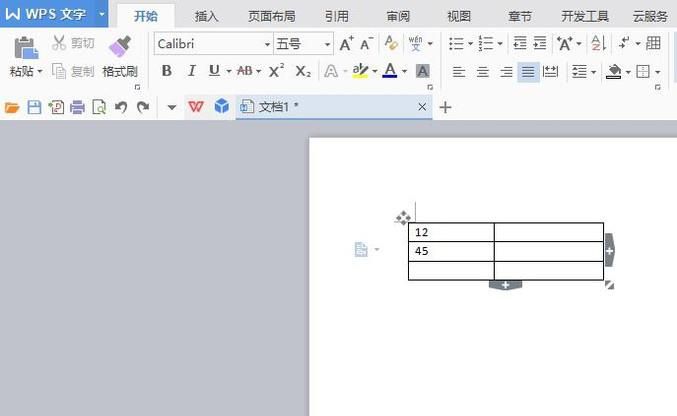Viewport: 677px width, 416px height.
Task: Increase font size with A+ icon
Action: pos(347,44)
